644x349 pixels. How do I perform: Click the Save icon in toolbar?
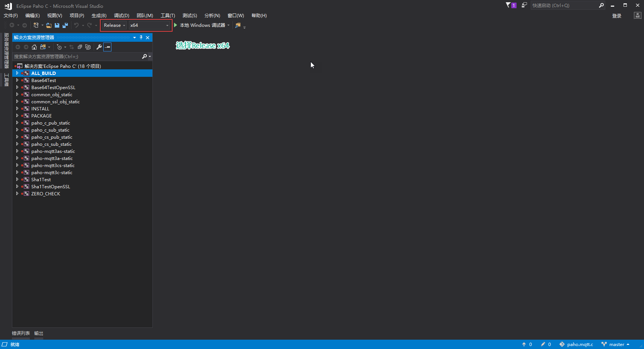coord(57,25)
